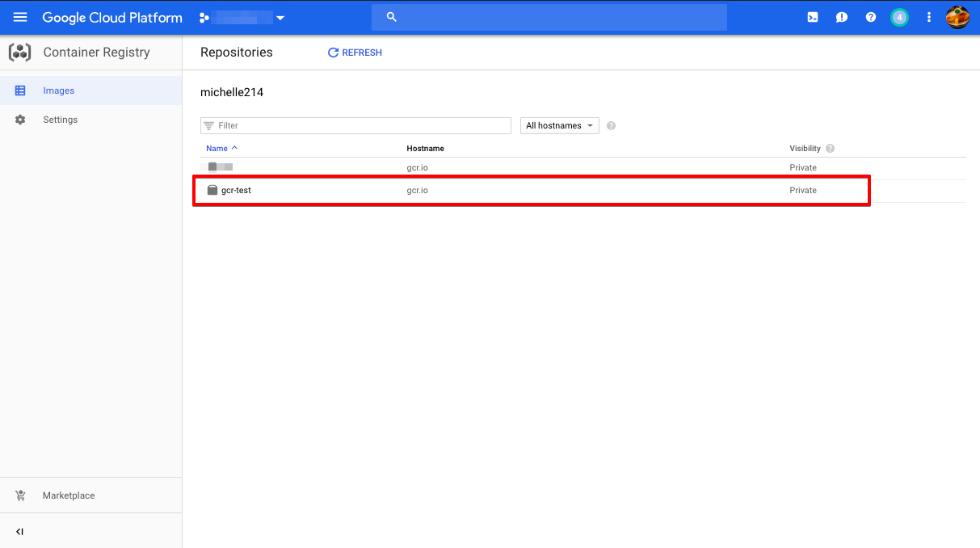Click the Container Registry logo icon

[x=20, y=53]
